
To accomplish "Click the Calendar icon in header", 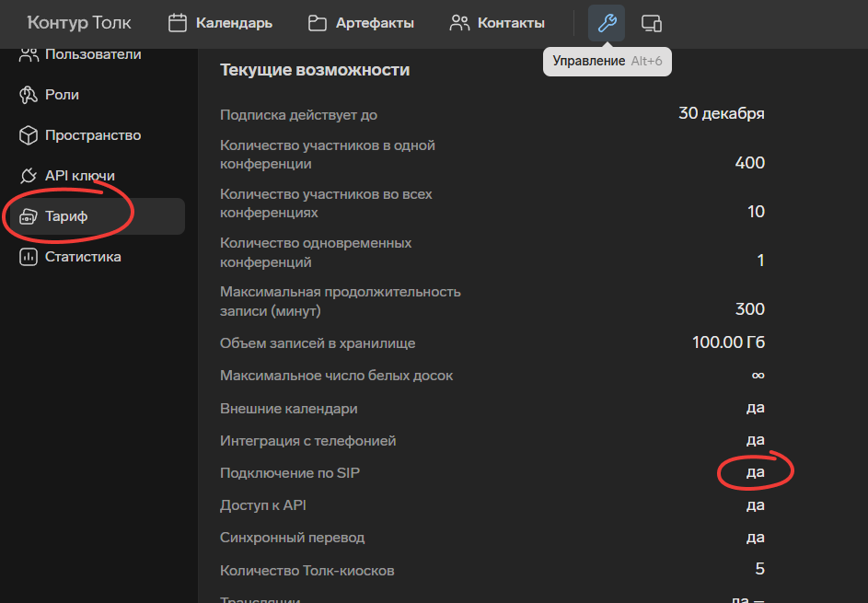I will pos(177,23).
